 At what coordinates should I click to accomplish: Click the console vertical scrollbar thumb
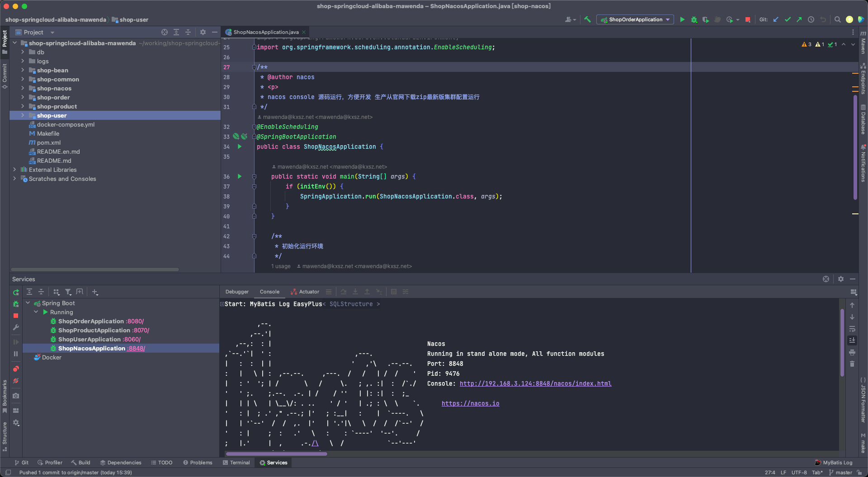pyautogui.click(x=842, y=343)
